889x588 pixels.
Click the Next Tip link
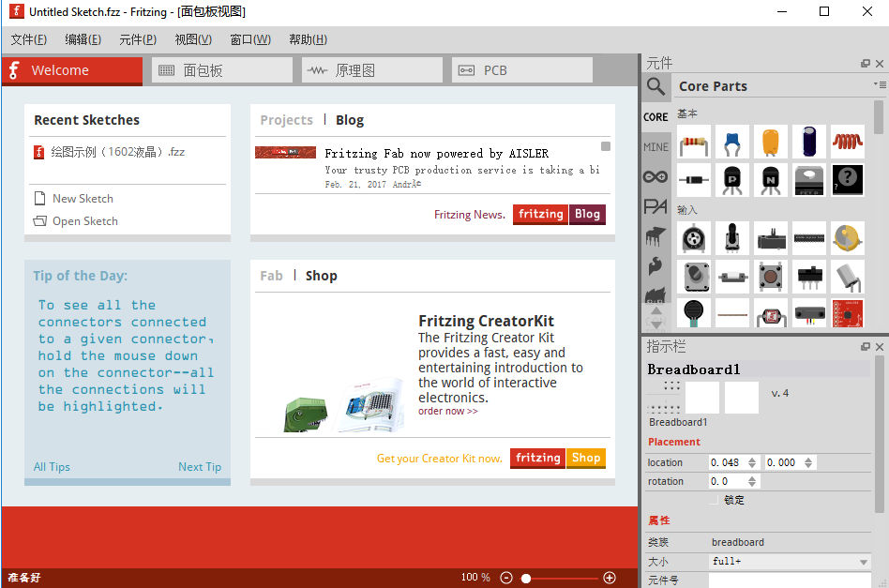[x=200, y=467]
